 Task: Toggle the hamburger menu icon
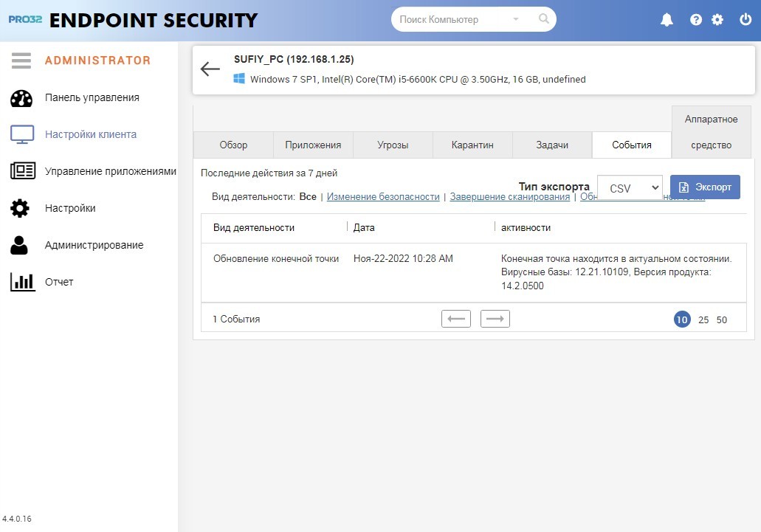(21, 61)
